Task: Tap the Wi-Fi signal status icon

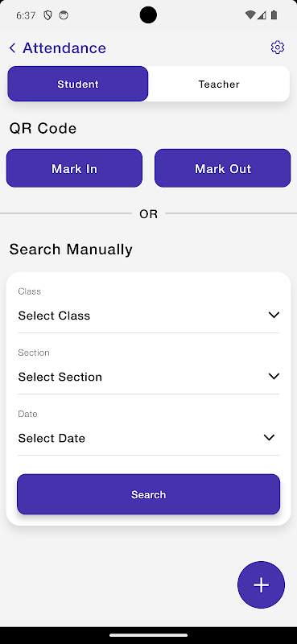Action: click(x=250, y=15)
